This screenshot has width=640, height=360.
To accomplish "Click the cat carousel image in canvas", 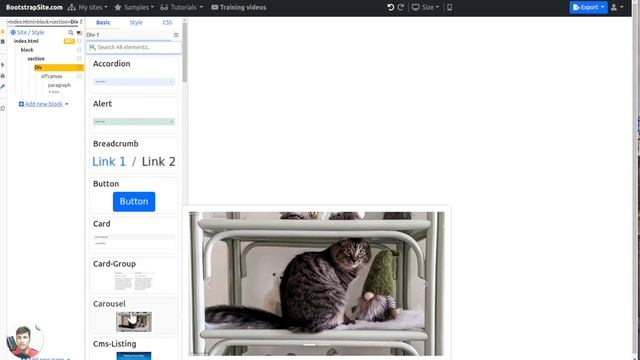I will point(317,283).
